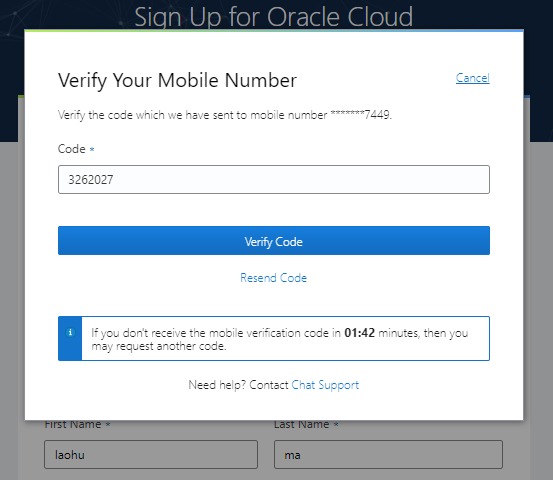Click the First Name label behind the dialog

73,424
